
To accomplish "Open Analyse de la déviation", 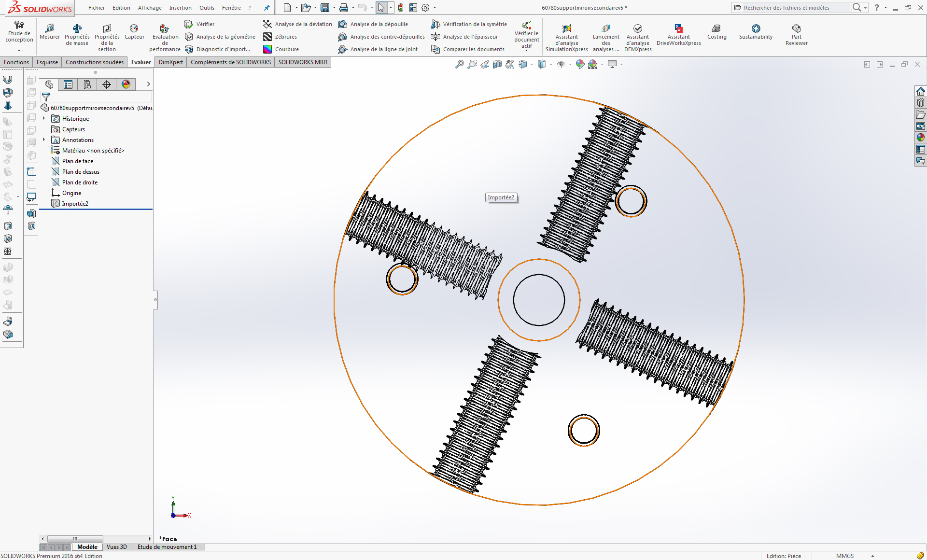I will pos(297,24).
